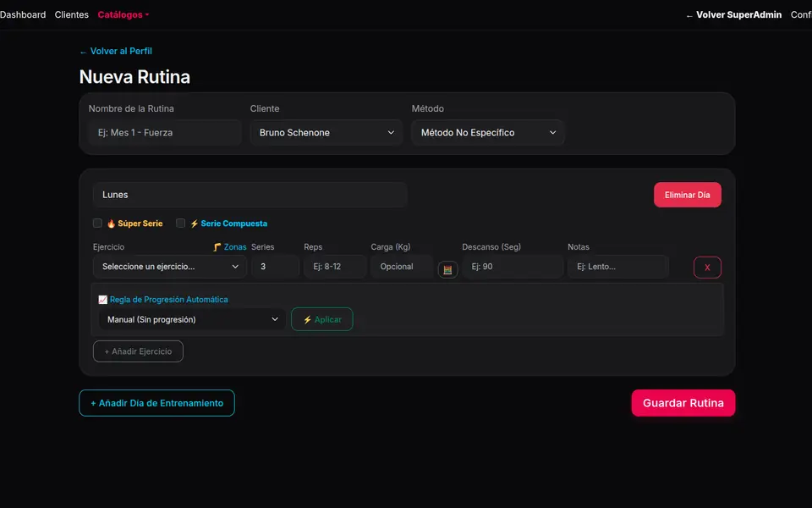This screenshot has width=812, height=508.
Task: Open the Catálogos menu
Action: click(x=123, y=14)
